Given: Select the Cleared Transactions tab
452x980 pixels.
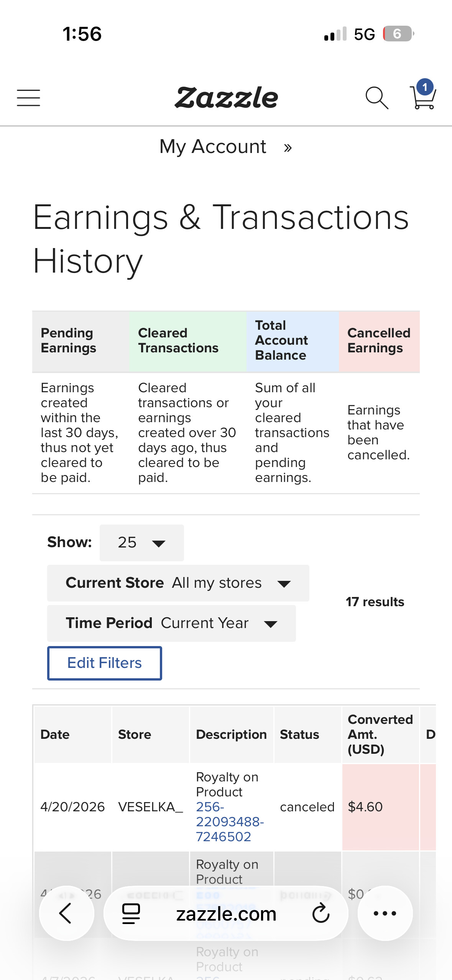Looking at the screenshot, I should click(188, 341).
